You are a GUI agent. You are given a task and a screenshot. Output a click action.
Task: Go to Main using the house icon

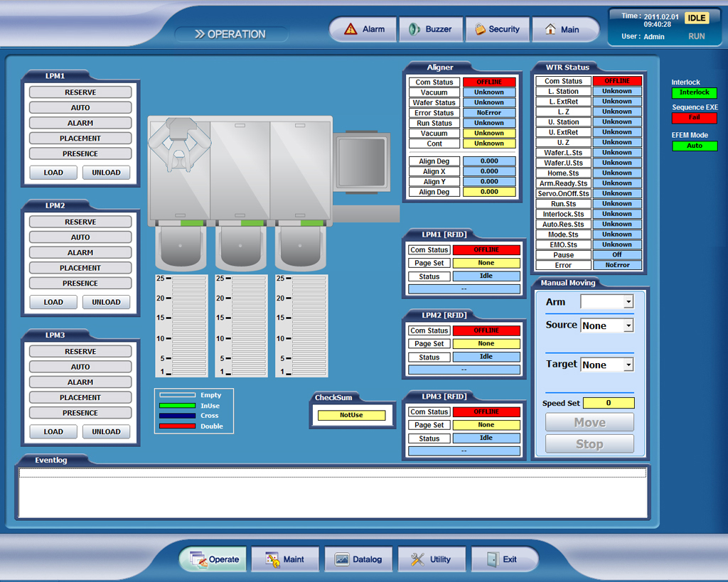click(x=550, y=29)
